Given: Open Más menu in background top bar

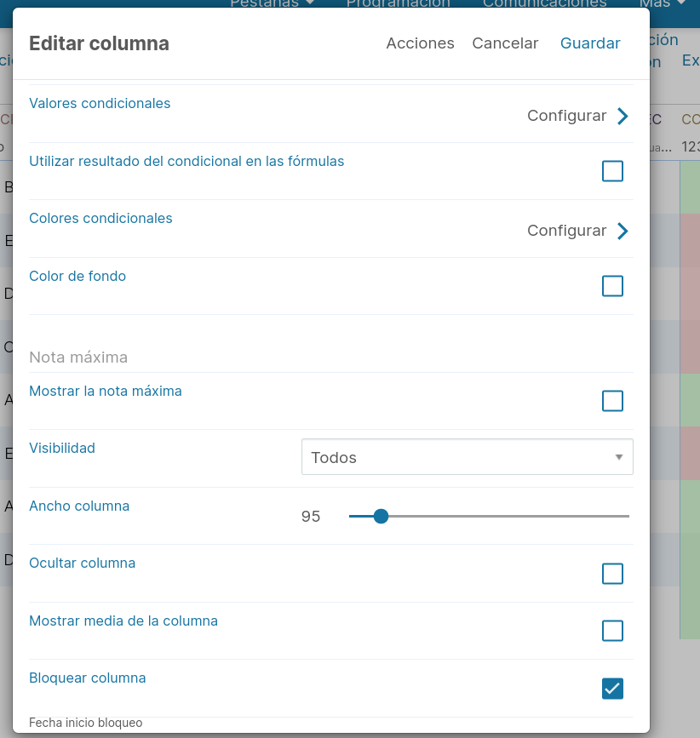Looking at the screenshot, I should [662, 3].
